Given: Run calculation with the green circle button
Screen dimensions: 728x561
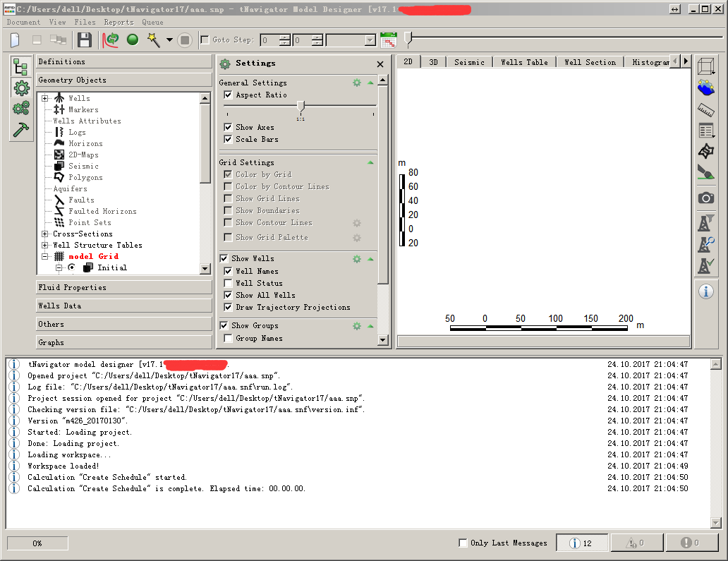Looking at the screenshot, I should 133,40.
